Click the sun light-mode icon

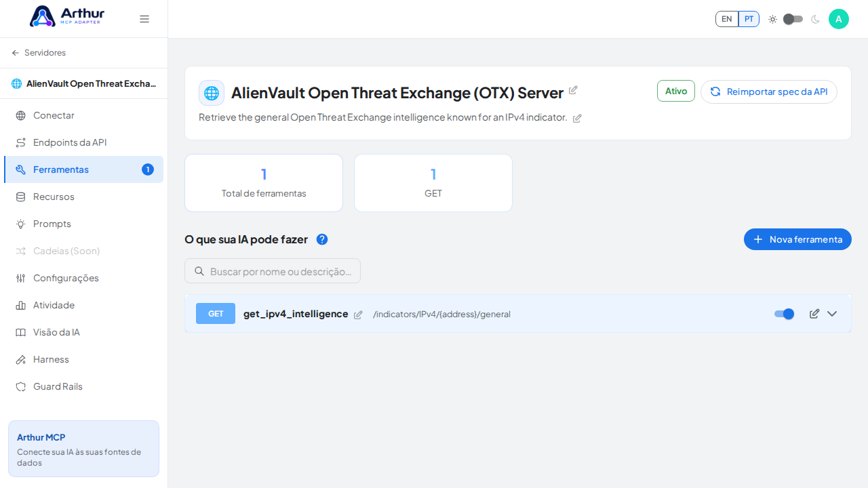(772, 19)
